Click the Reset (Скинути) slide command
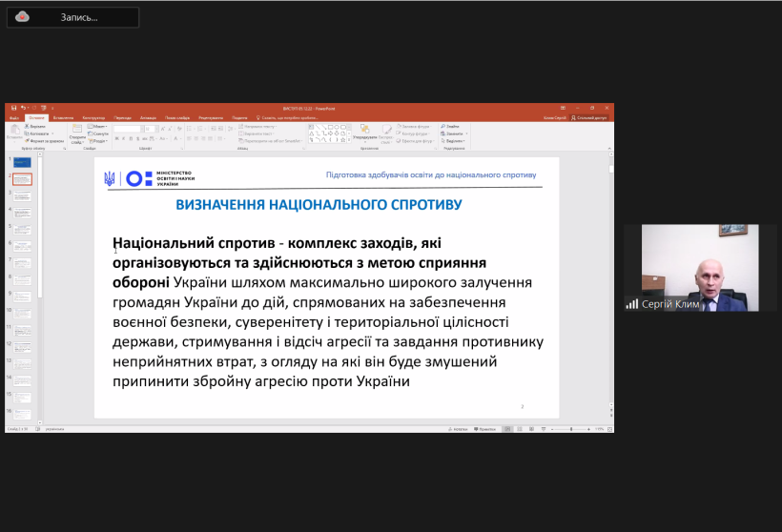The width and height of the screenshot is (782, 532). tap(97, 133)
